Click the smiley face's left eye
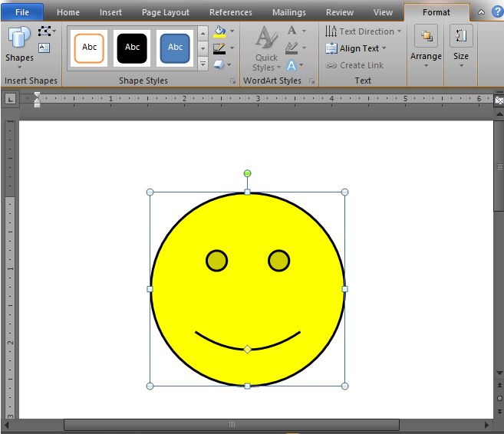504x434 pixels. pyautogui.click(x=217, y=261)
